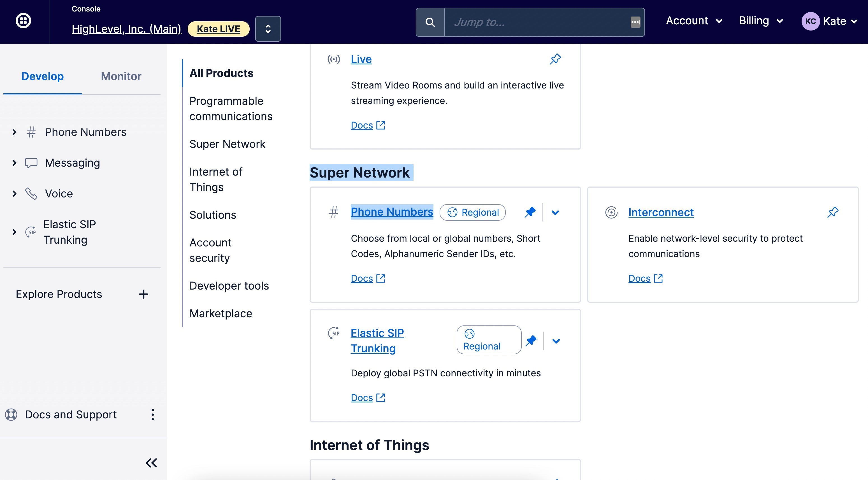868x480 pixels.
Task: Click the Voice phone icon in sidebar
Action: (31, 193)
